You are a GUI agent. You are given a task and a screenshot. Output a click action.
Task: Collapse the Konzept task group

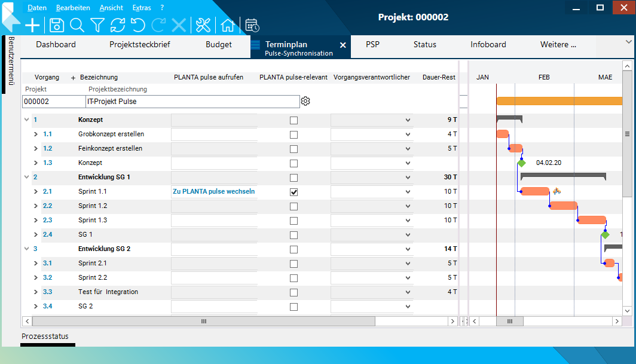26,120
